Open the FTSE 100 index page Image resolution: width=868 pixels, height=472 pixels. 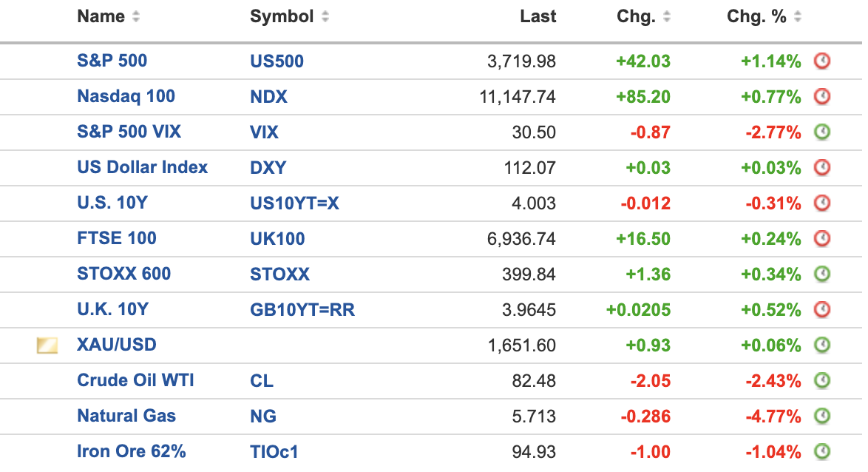point(116,238)
